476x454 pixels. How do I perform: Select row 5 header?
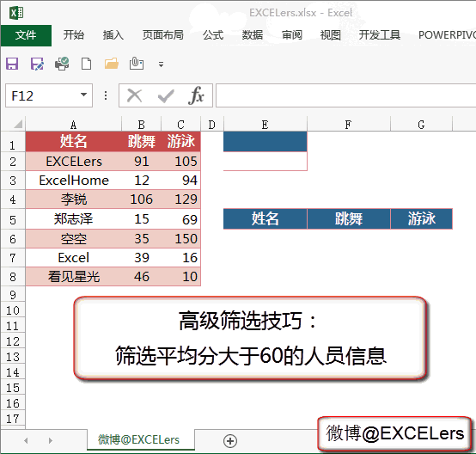point(13,219)
